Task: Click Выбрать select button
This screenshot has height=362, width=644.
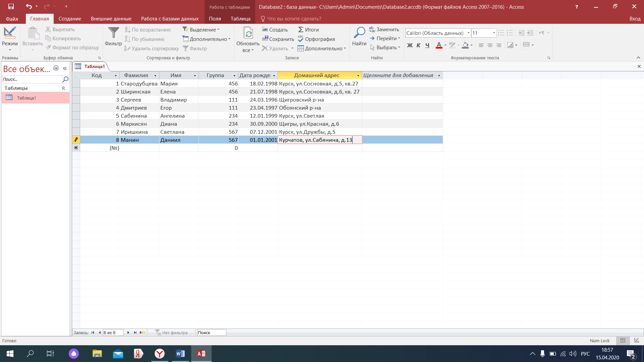Action: 385,48
